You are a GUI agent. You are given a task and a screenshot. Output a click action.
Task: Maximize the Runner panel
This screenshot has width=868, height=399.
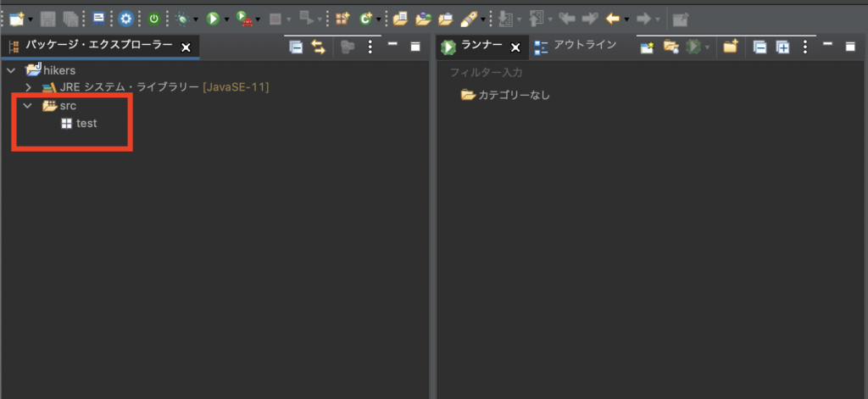[x=850, y=47]
